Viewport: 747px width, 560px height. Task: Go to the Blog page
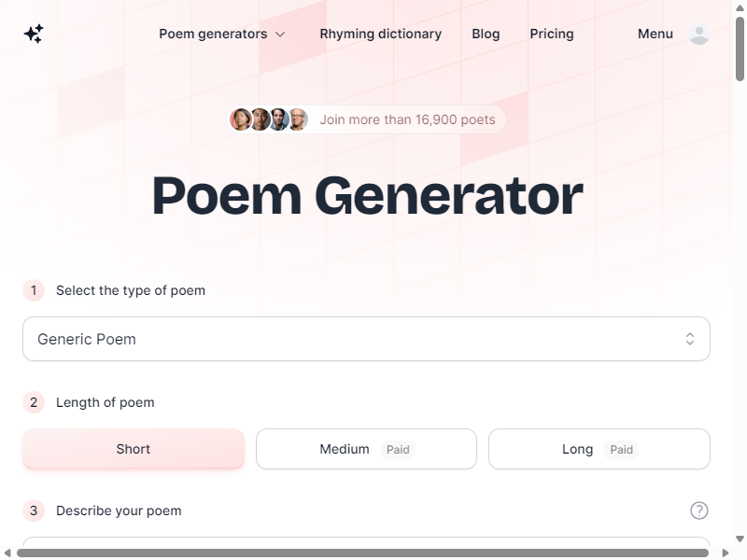[x=486, y=34]
